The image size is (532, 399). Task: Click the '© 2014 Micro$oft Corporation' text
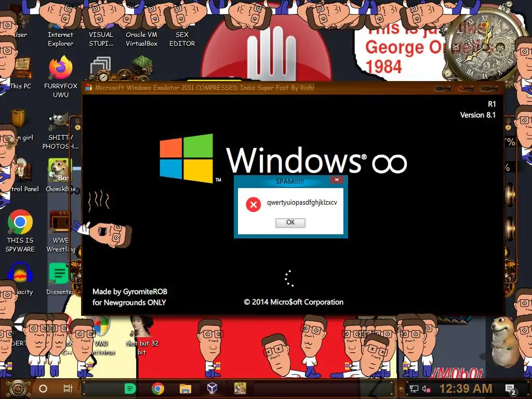[294, 302]
